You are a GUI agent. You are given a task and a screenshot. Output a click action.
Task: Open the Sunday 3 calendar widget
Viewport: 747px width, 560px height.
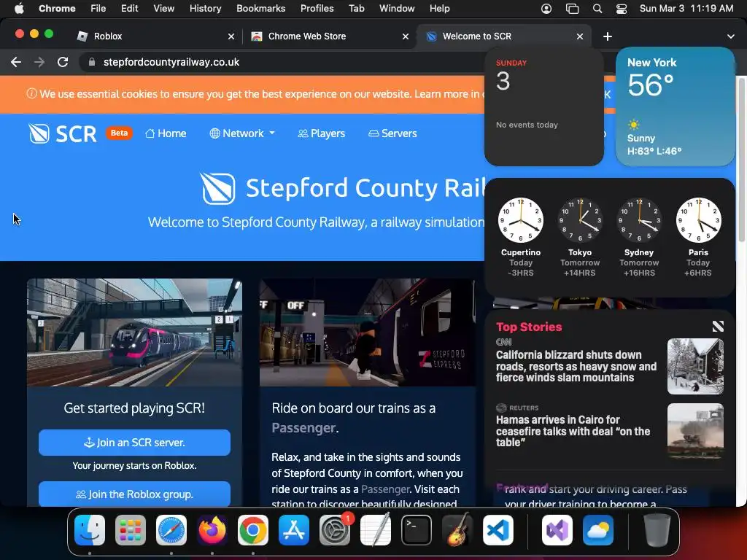click(544, 106)
